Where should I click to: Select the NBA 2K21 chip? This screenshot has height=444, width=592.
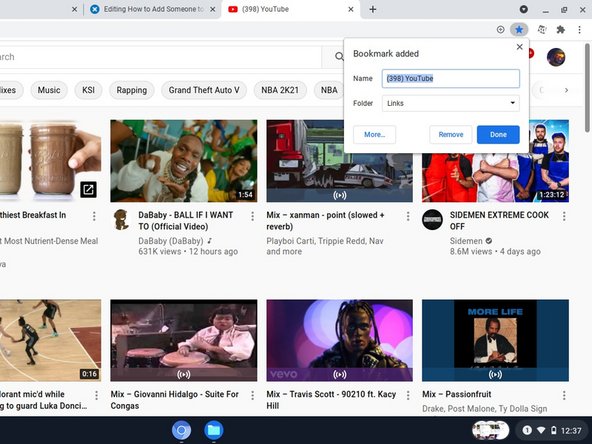coord(280,90)
